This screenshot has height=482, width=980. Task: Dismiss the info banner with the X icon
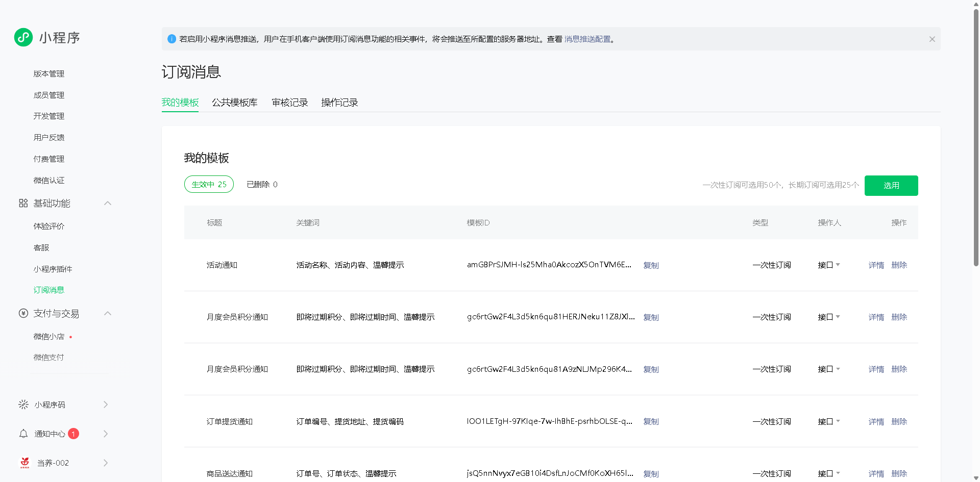tap(932, 39)
